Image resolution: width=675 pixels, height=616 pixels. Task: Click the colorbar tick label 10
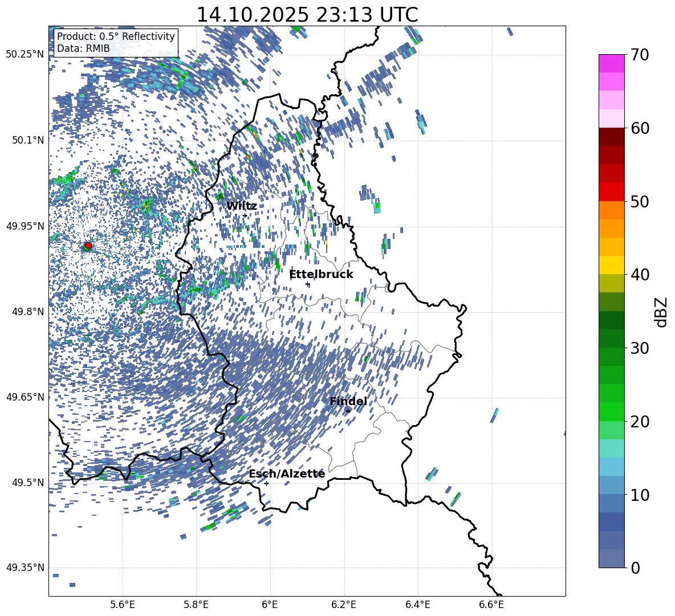click(x=640, y=495)
